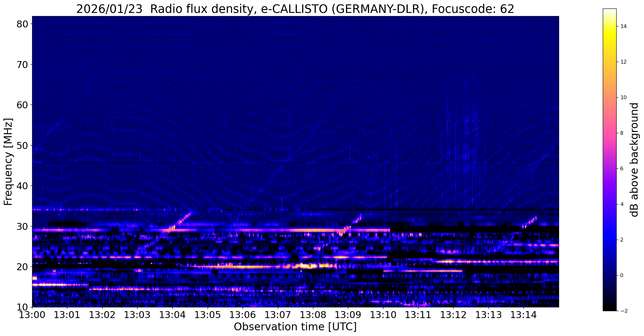The width and height of the screenshot is (644, 336).
Task: Click the 30 MHz frequency tick label
Action: (22, 226)
